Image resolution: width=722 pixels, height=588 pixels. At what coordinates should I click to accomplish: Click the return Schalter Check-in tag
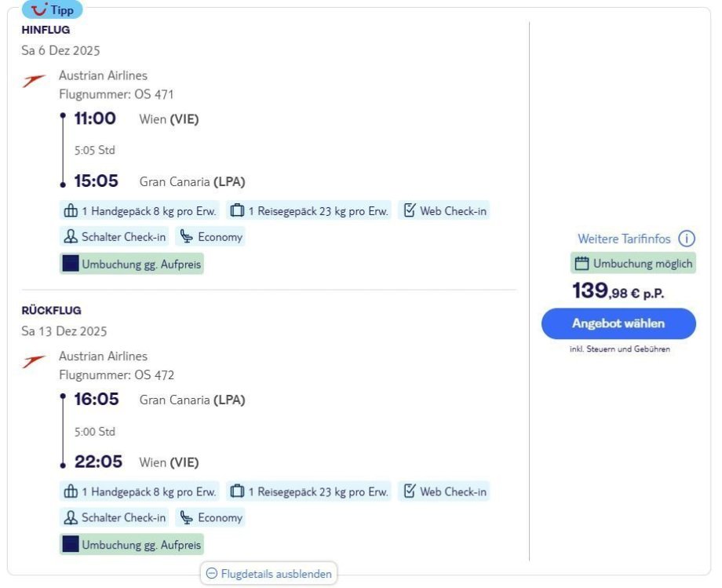(115, 517)
